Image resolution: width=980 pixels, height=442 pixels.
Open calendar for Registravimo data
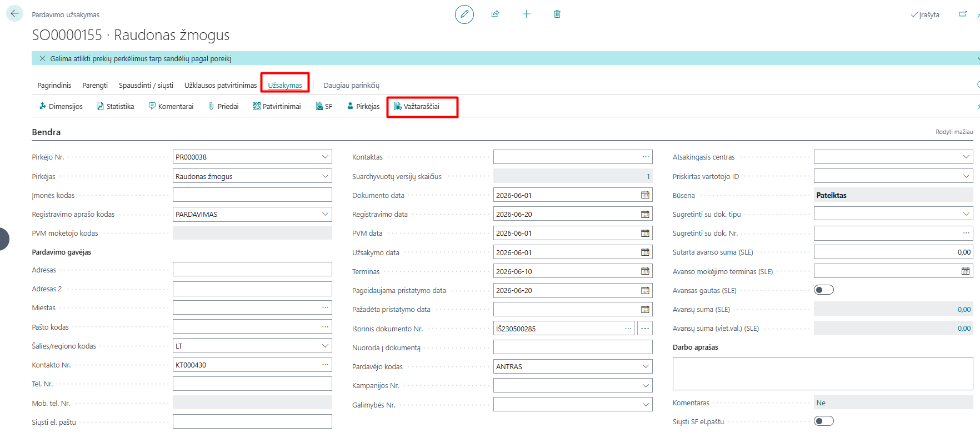(x=645, y=214)
